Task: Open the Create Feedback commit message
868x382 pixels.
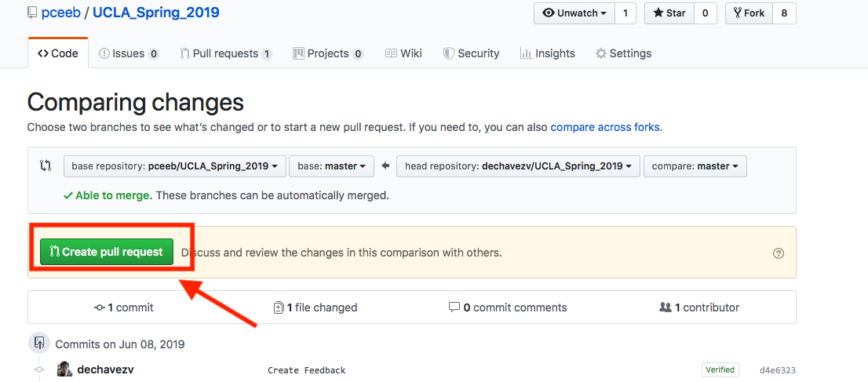Action: [307, 369]
